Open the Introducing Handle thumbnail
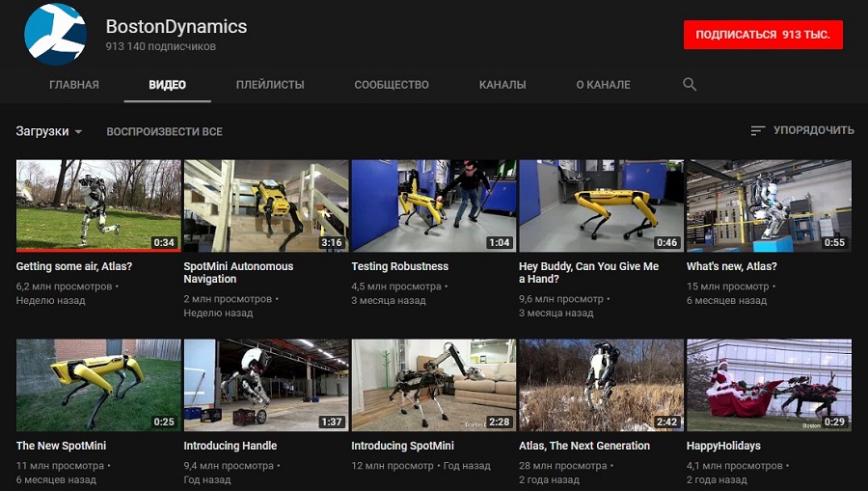 coord(266,385)
